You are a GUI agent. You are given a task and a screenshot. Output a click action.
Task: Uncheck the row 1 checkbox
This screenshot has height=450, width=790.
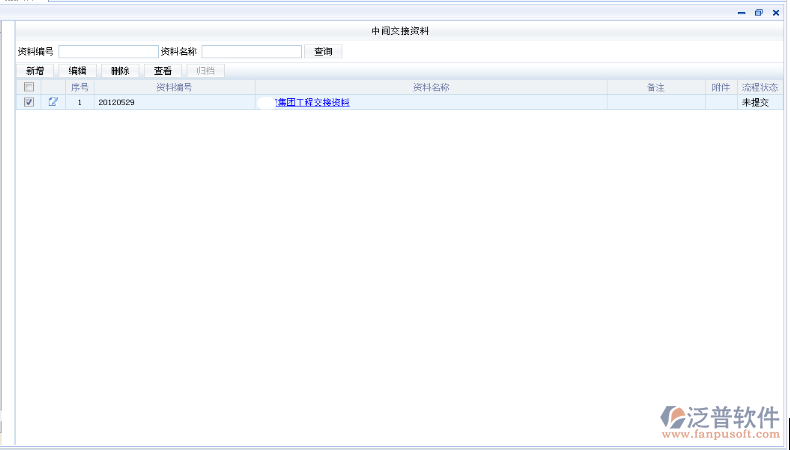(29, 102)
